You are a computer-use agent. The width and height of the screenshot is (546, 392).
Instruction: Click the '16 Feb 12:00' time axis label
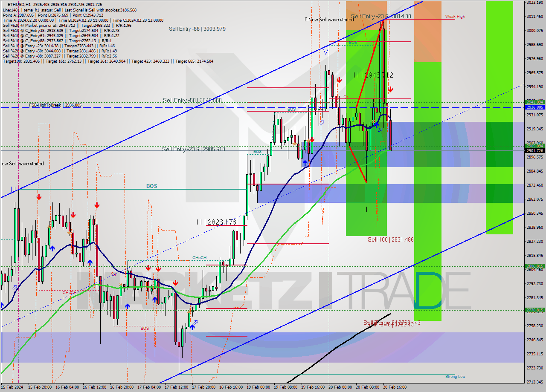point(94,387)
